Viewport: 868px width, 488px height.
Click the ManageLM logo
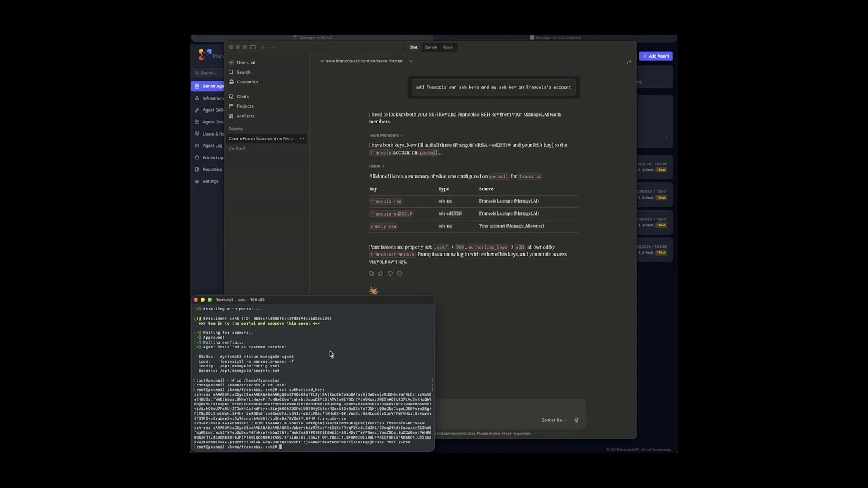coord(207,55)
